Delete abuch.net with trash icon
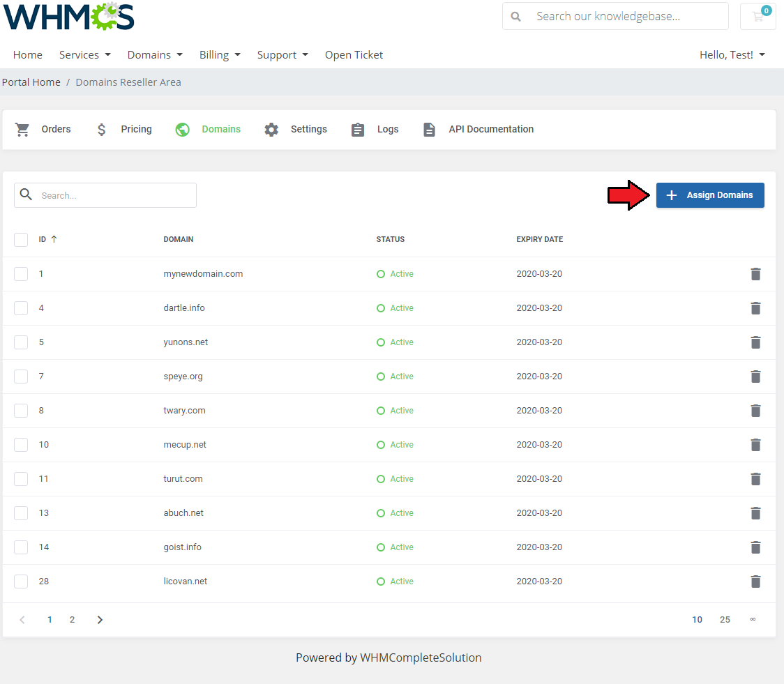Screen dimensions: 784x684 [755, 513]
